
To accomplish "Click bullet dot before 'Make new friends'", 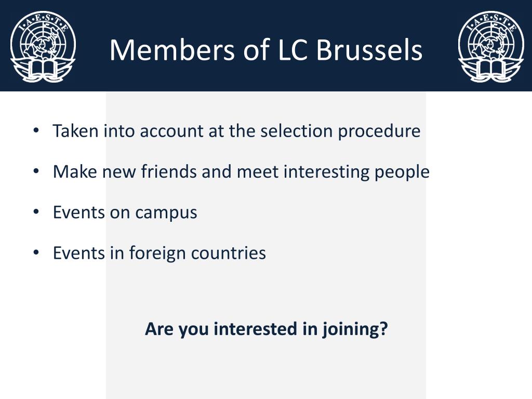I will pos(36,171).
